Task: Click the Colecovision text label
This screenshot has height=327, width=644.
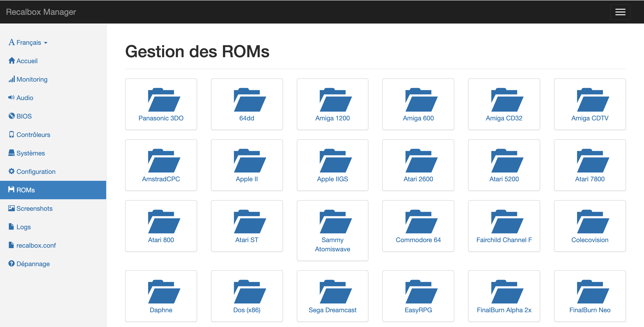Action: tap(590, 240)
